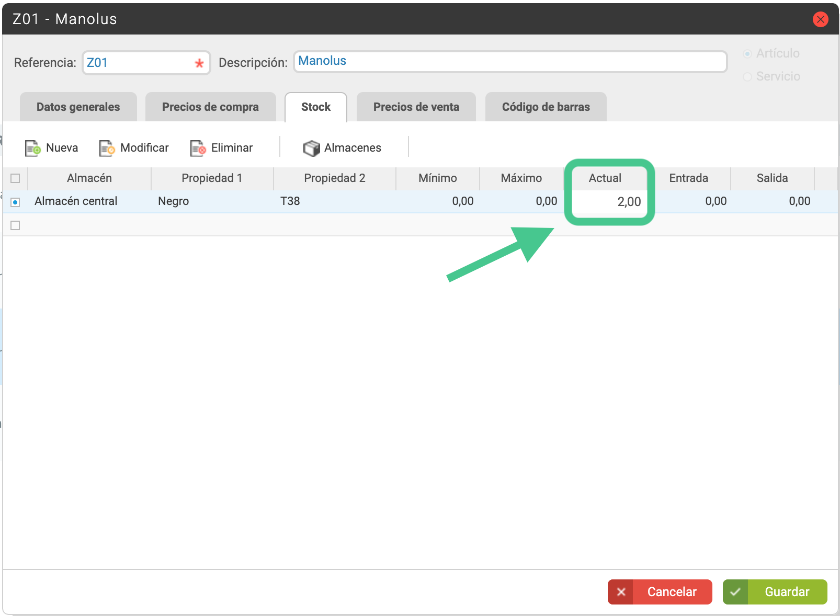
Task: Focus the Referencia input field
Action: point(146,63)
